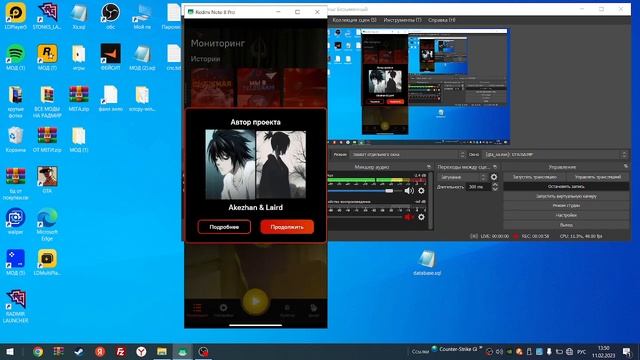640x360 pixels.
Task: Undock the OBS controls panel
Action: [x=626, y=167]
